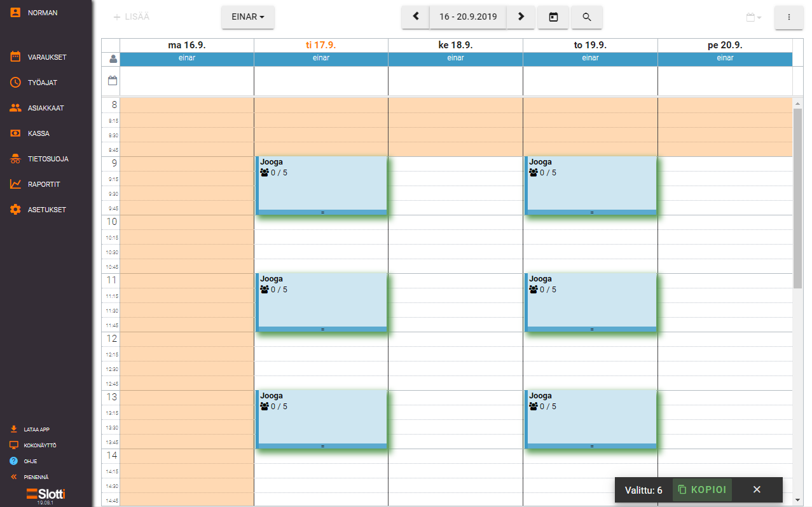Click the to 19.9. day header

point(590,45)
